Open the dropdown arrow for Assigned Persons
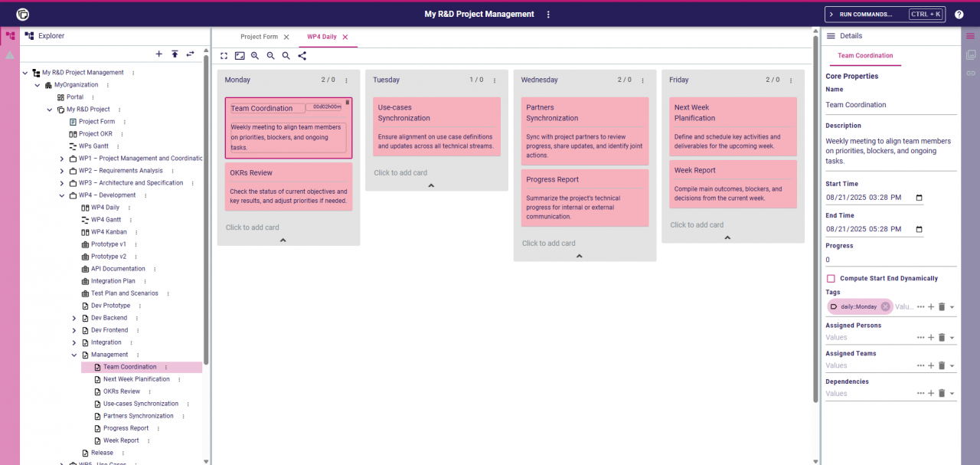The width and height of the screenshot is (980, 465). click(952, 338)
